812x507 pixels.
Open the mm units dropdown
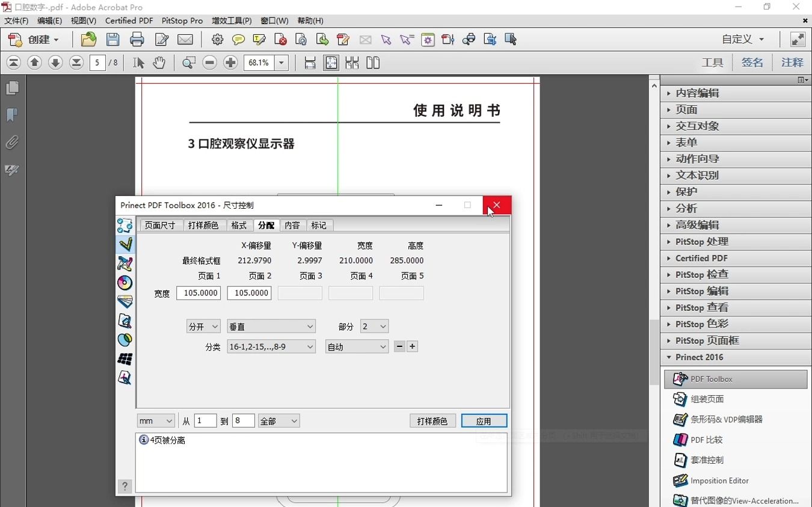pos(155,420)
